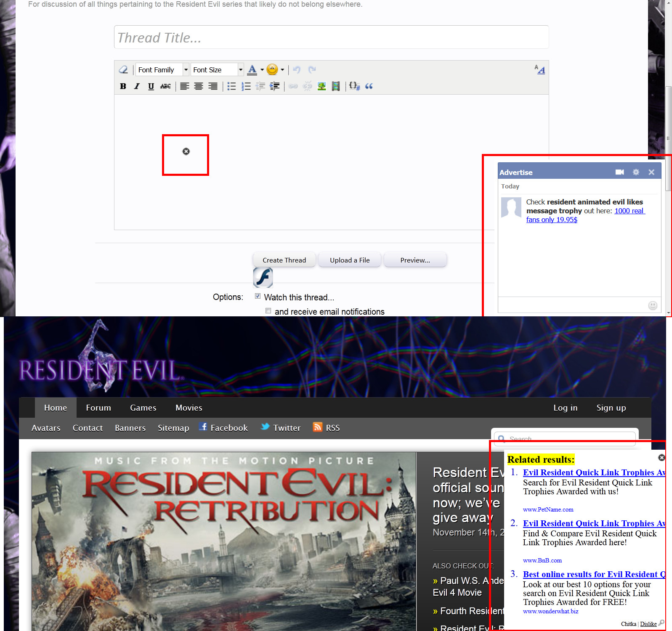
Task: Open the Games menu item
Action: tap(143, 408)
